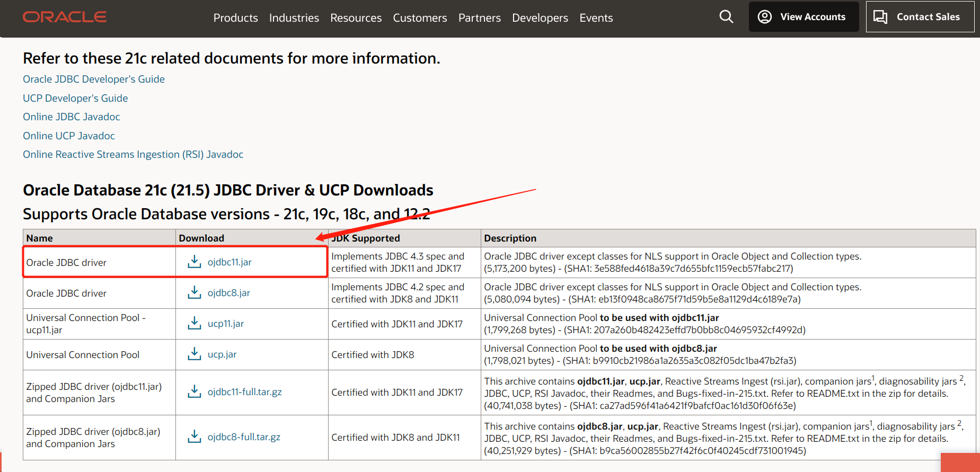Download the ojdbc8.jar file link

click(x=229, y=293)
